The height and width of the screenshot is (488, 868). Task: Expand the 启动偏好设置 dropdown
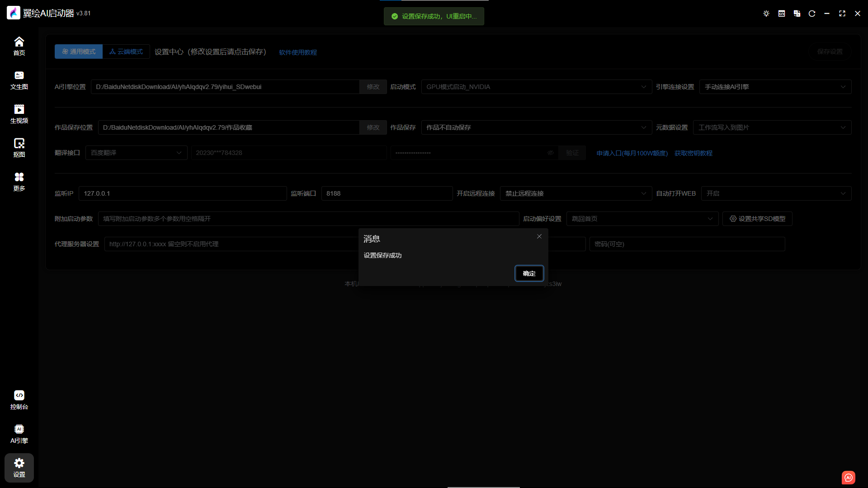[642, 219]
